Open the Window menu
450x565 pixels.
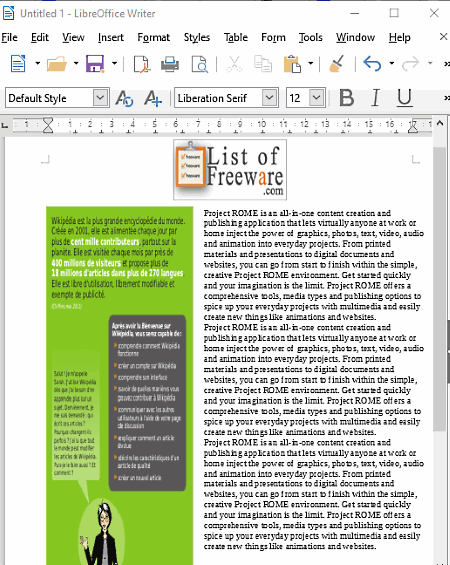pos(355,37)
